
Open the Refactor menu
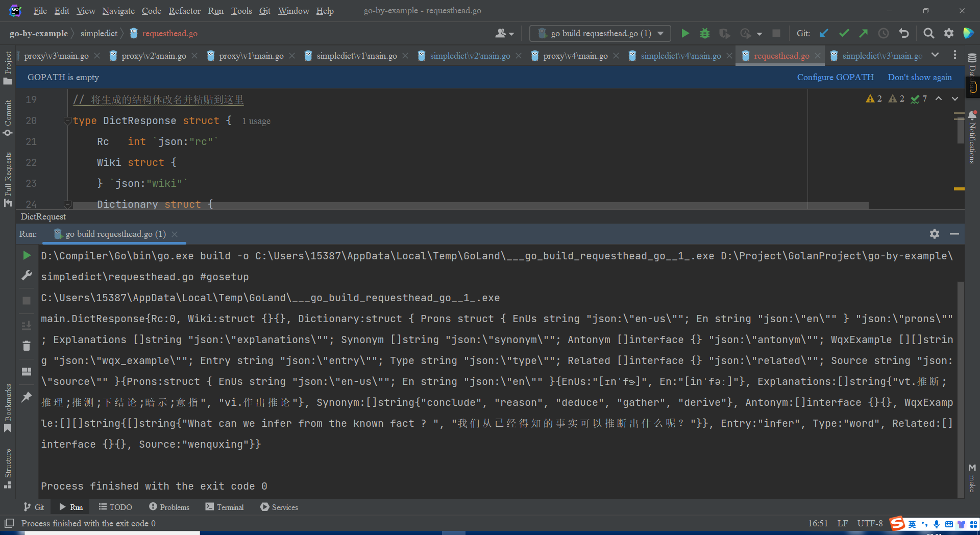184,11
